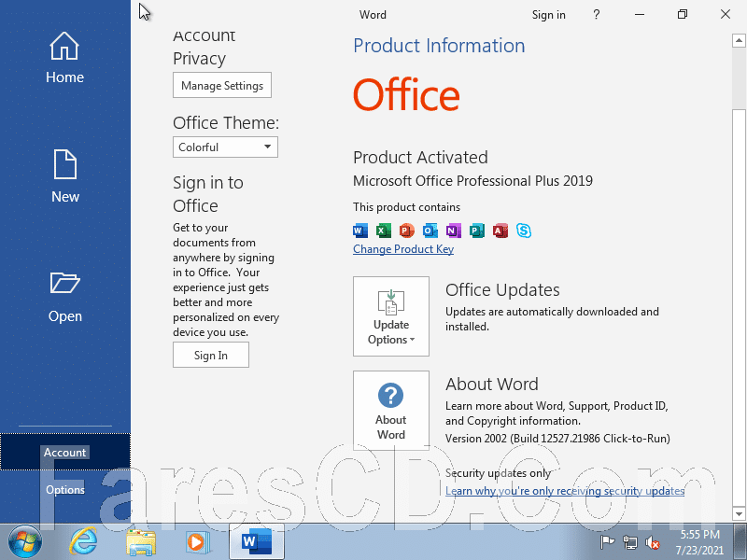This screenshot has width=747, height=560.
Task: Click the PowerPoint app icon
Action: pos(406,231)
